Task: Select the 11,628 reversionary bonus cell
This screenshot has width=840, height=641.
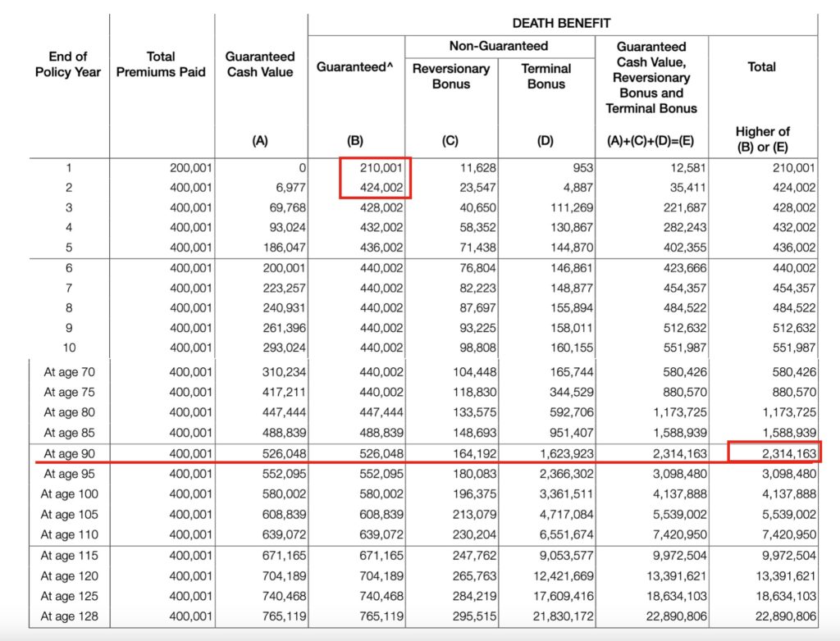Action: [479, 168]
